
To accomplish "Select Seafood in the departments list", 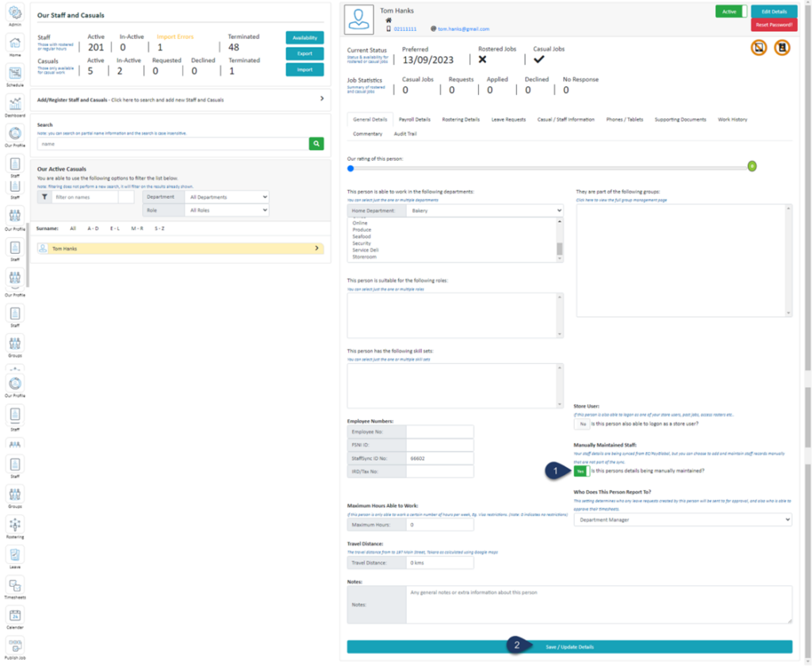I will click(362, 237).
